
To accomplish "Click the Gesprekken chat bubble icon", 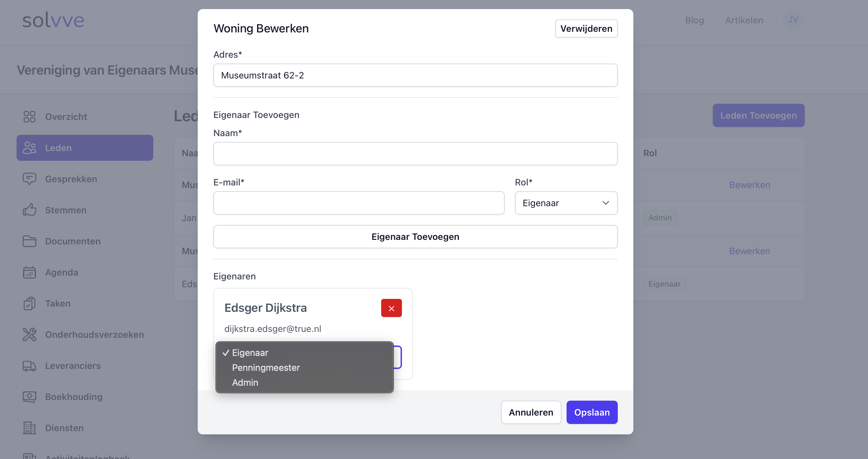I will click(29, 179).
